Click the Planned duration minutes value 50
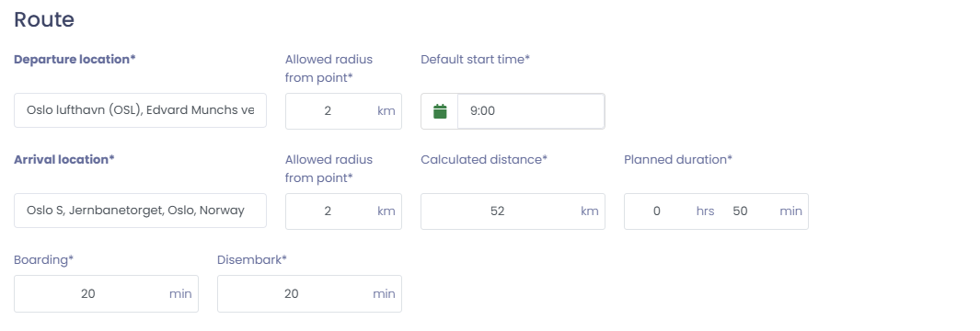Image resolution: width=980 pixels, height=331 pixels. coord(740,211)
